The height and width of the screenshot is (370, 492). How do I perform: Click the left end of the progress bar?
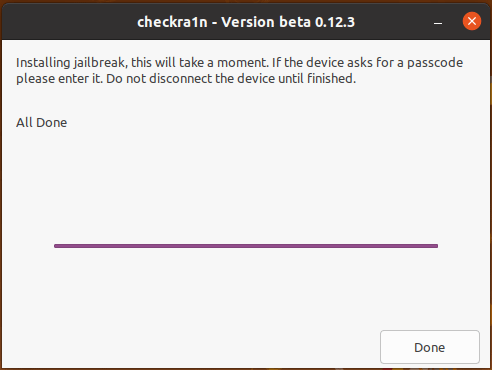[x=57, y=246]
